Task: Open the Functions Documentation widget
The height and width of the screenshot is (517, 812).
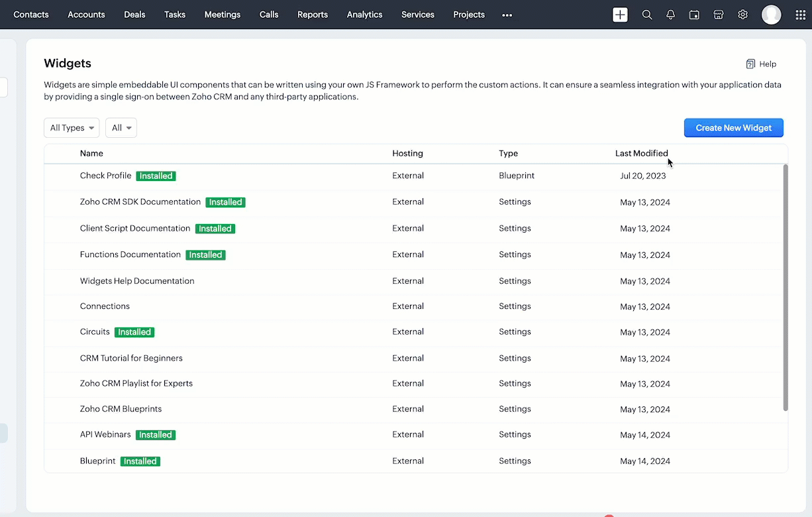Action: coord(130,255)
